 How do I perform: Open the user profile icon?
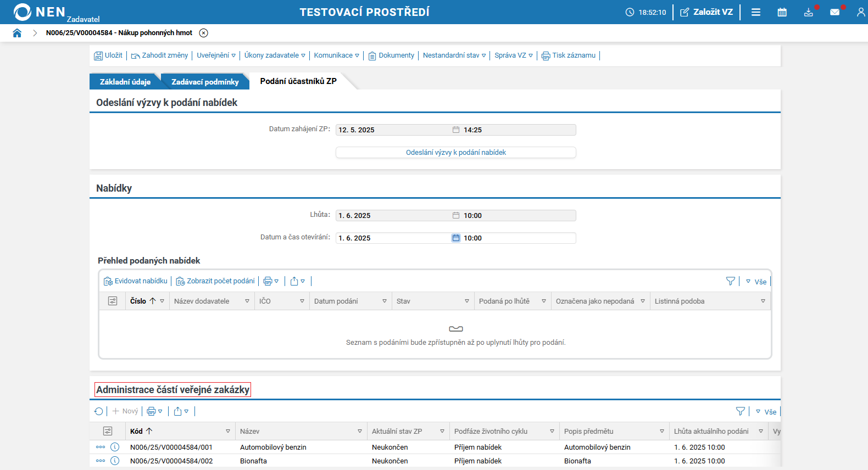click(861, 12)
